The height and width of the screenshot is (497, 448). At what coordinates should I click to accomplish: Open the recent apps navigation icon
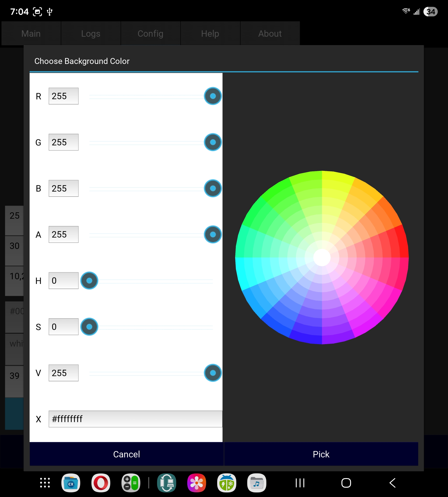tap(300, 483)
